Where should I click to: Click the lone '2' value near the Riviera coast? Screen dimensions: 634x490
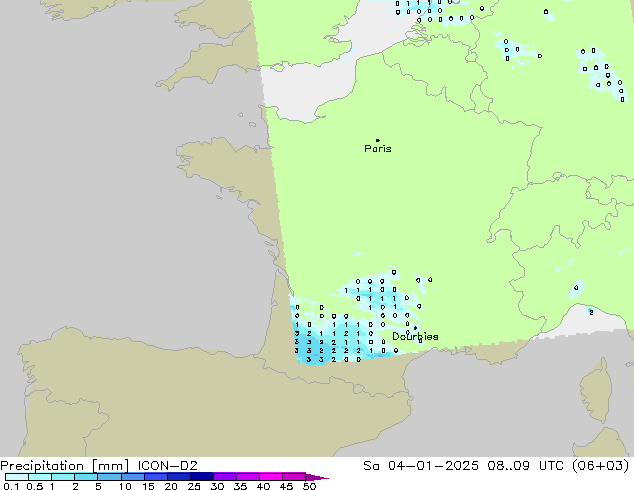pyautogui.click(x=591, y=312)
